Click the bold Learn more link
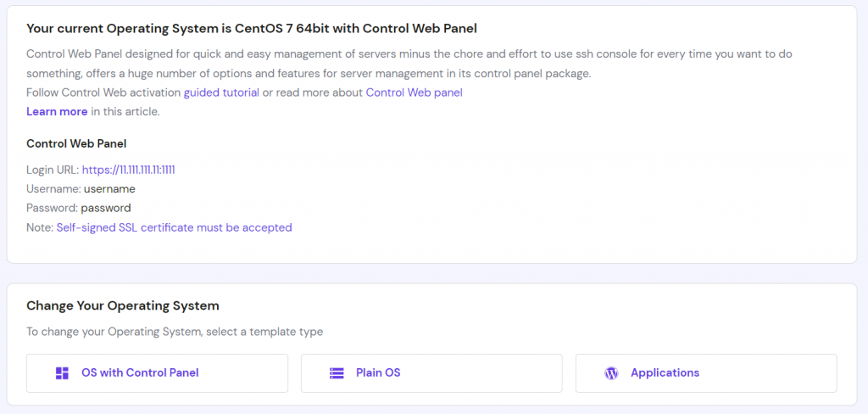Image resolution: width=868 pixels, height=414 pixels. click(x=57, y=111)
